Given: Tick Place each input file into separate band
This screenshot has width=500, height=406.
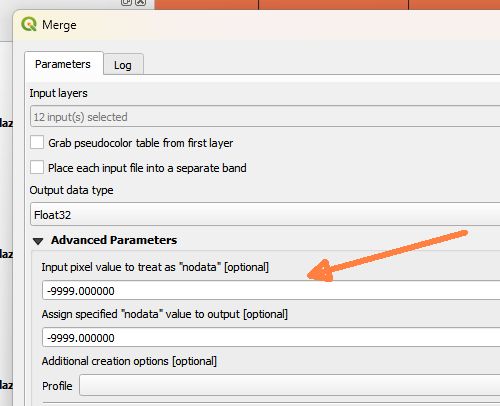Looking at the screenshot, I should (37, 167).
